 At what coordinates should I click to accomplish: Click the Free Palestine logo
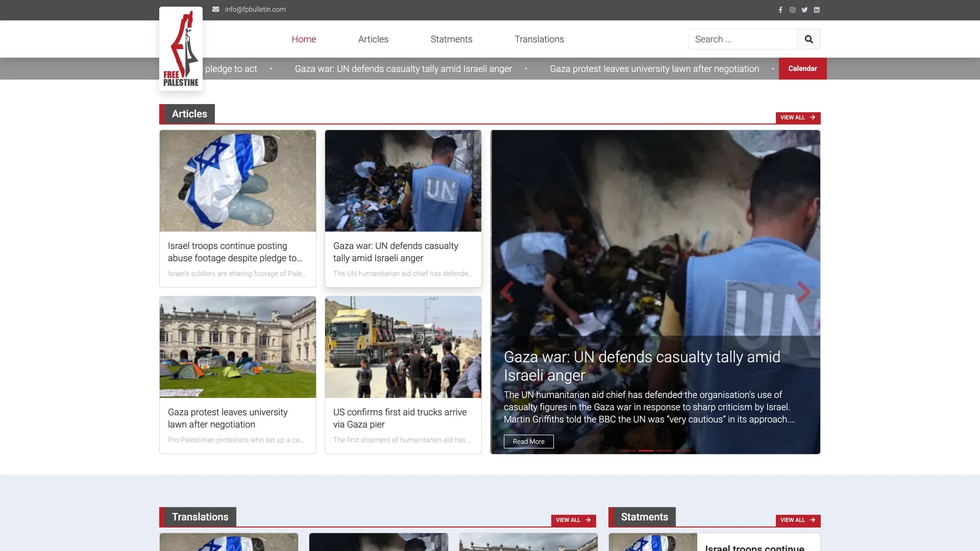[x=181, y=48]
